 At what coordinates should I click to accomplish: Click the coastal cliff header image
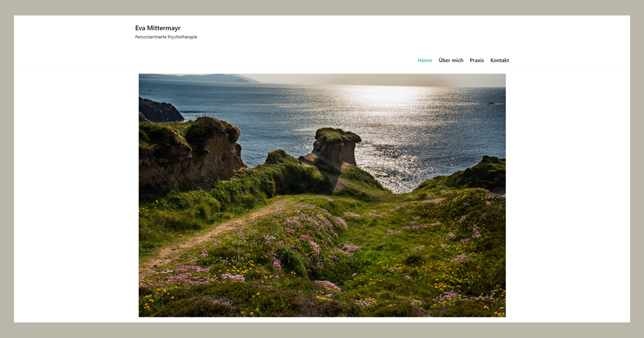point(322,195)
